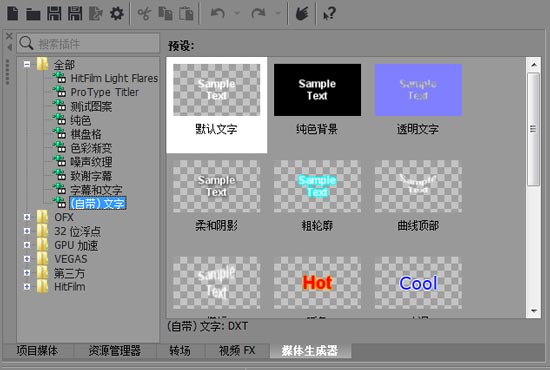Click the interactive tutorial hand icon
550x370 pixels.
(302, 14)
